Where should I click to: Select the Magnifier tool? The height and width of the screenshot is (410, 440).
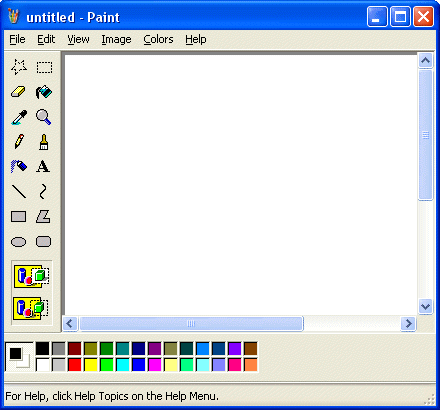point(44,117)
